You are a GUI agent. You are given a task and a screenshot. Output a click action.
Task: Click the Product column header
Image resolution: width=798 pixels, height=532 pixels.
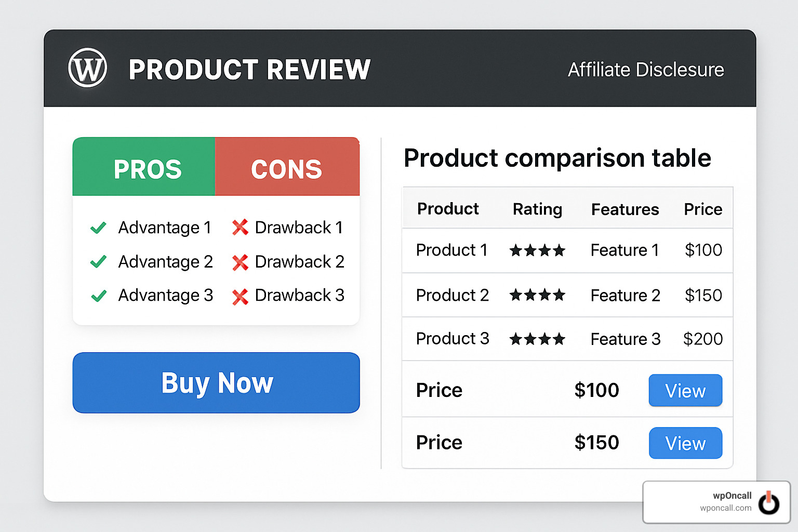pyautogui.click(x=448, y=209)
